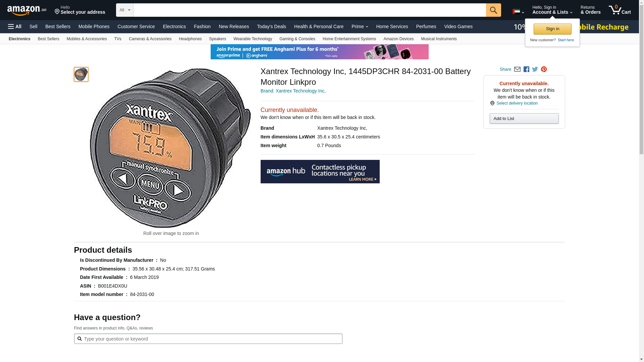Viewport: 644px width, 362px height.
Task: Expand the search category All dropdown
Action: (125, 10)
